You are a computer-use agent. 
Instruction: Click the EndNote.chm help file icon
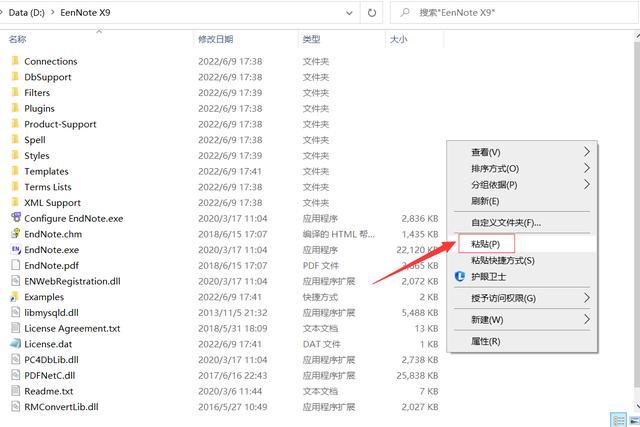coord(16,234)
